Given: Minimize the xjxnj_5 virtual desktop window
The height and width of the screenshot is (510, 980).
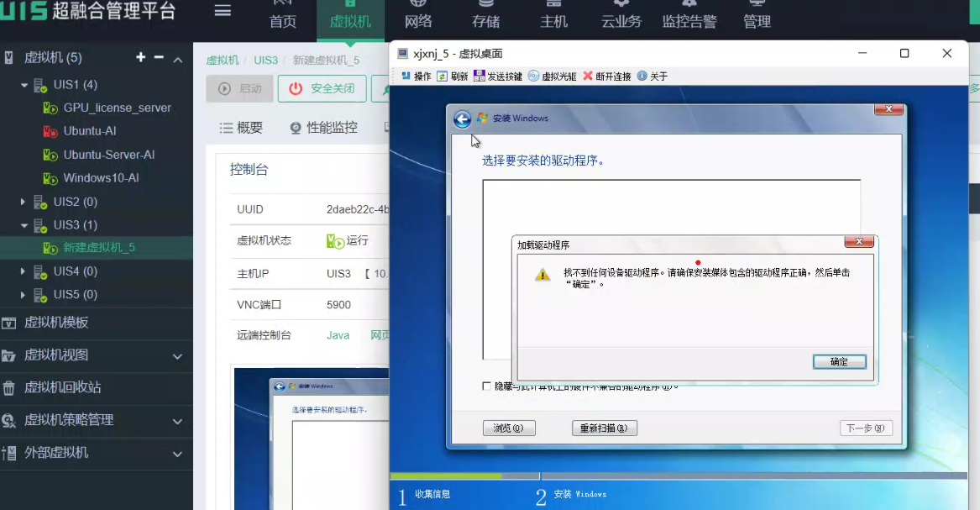Looking at the screenshot, I should pyautogui.click(x=862, y=53).
